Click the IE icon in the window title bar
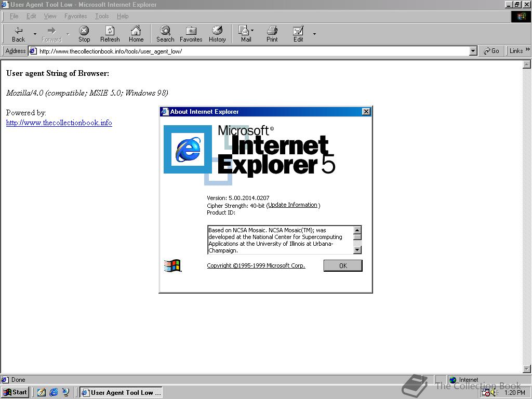Image resolution: width=532 pixels, height=399 pixels. click(5, 4)
